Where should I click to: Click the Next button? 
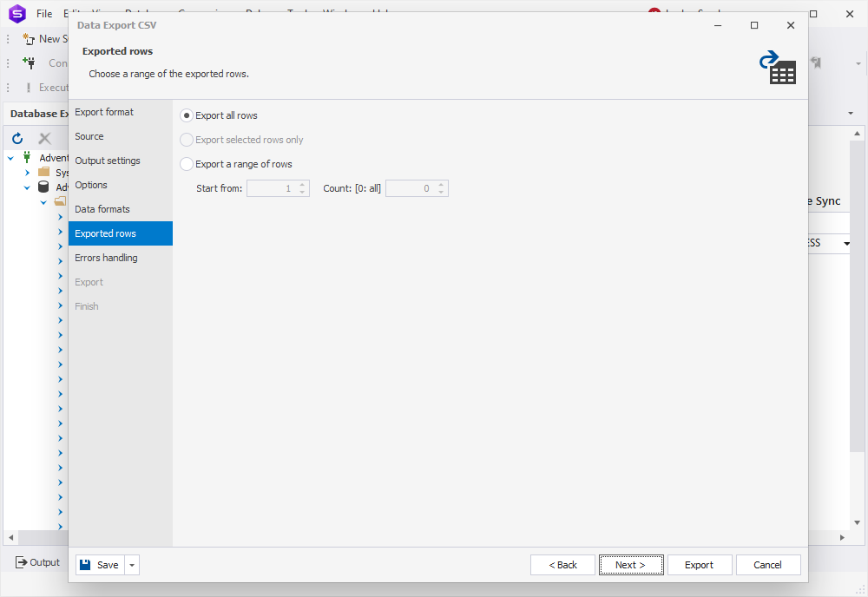pos(631,565)
